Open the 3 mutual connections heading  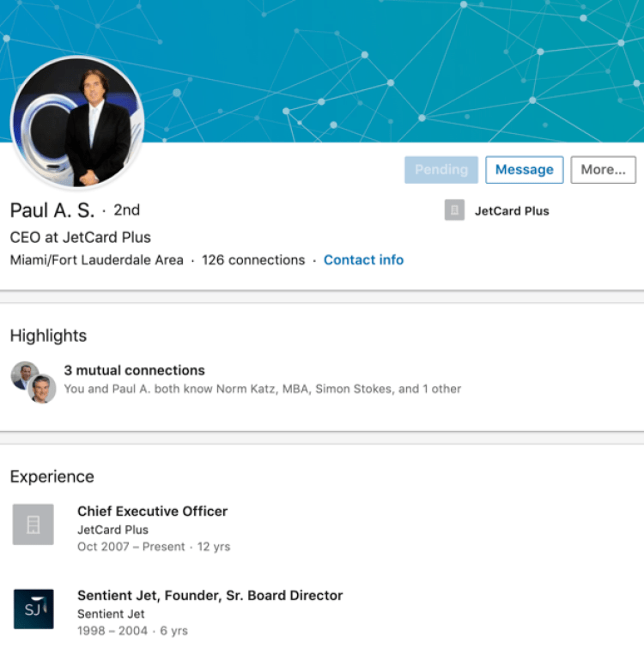coord(134,371)
